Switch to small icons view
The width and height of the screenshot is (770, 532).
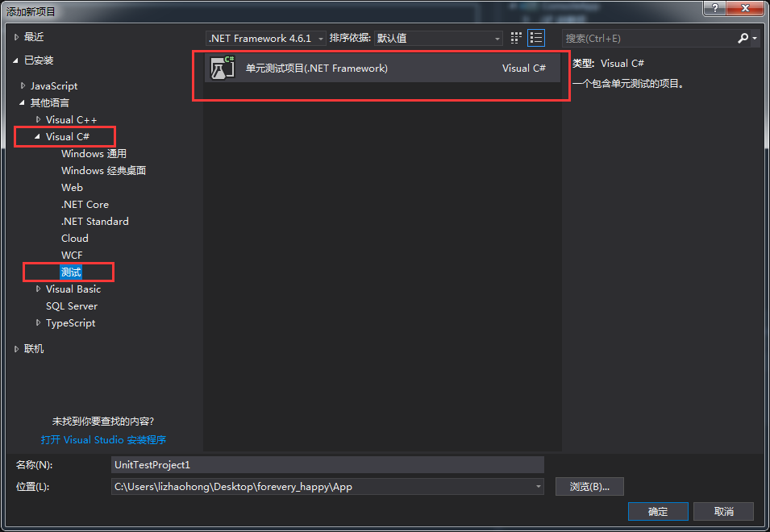[516, 38]
